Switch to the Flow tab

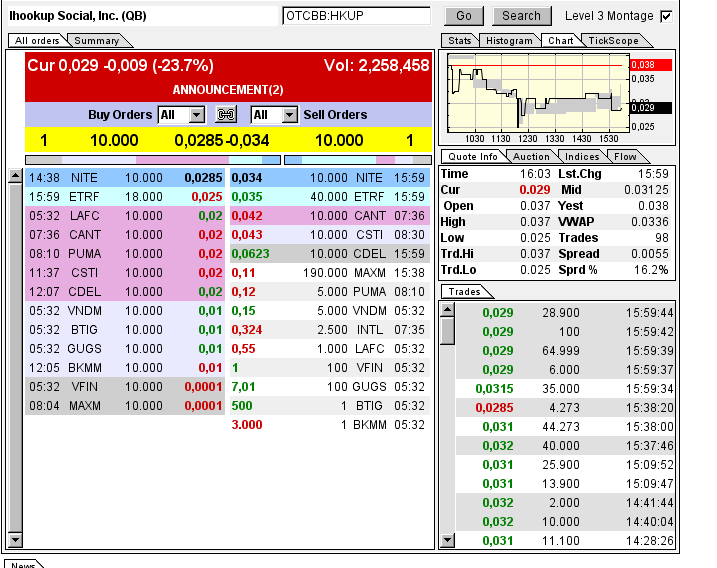point(625,157)
